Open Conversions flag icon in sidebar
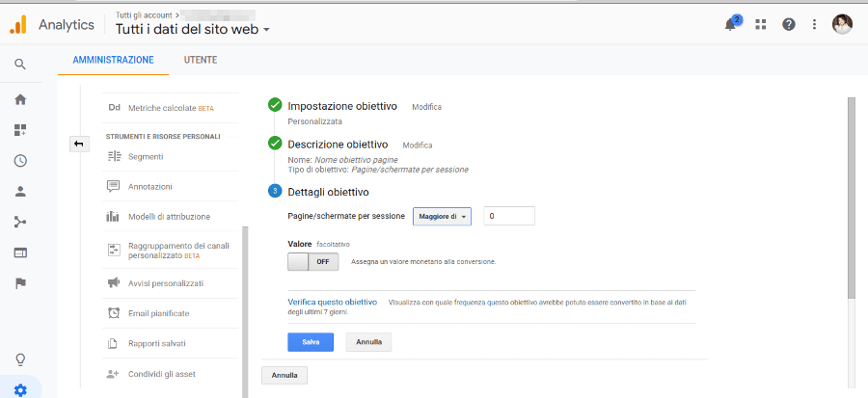The width and height of the screenshot is (868, 398). (x=20, y=283)
